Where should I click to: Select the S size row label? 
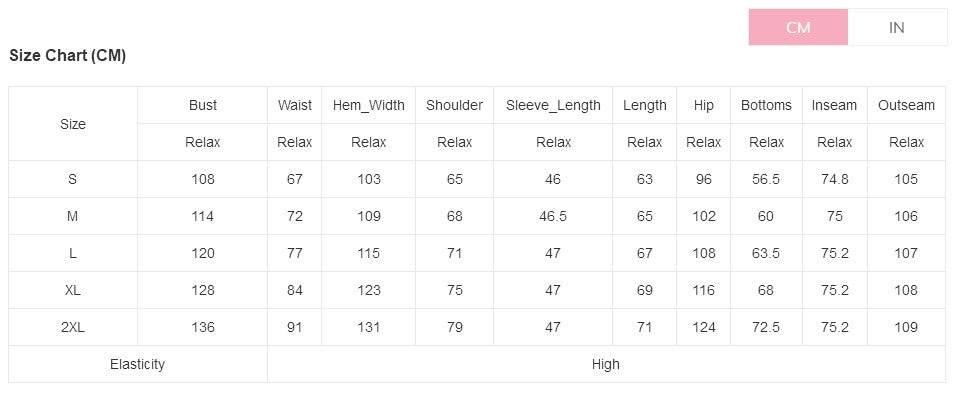click(x=73, y=179)
